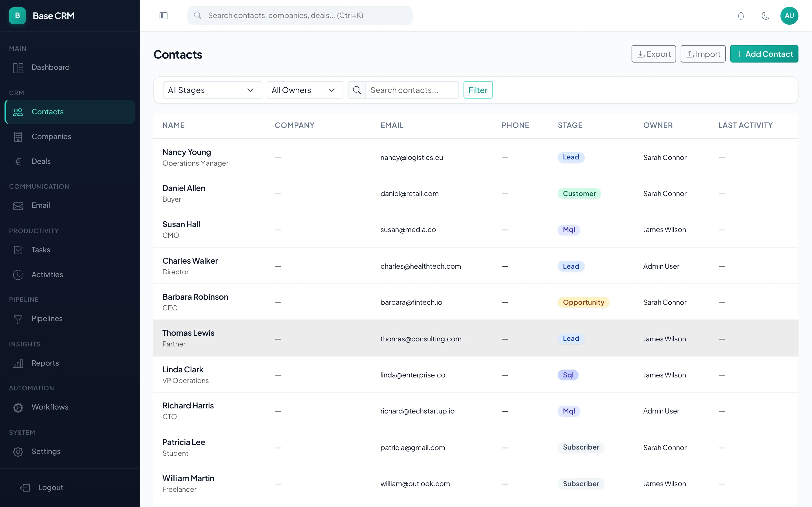Select the Dashboard icon in the sidebar

pyautogui.click(x=18, y=67)
